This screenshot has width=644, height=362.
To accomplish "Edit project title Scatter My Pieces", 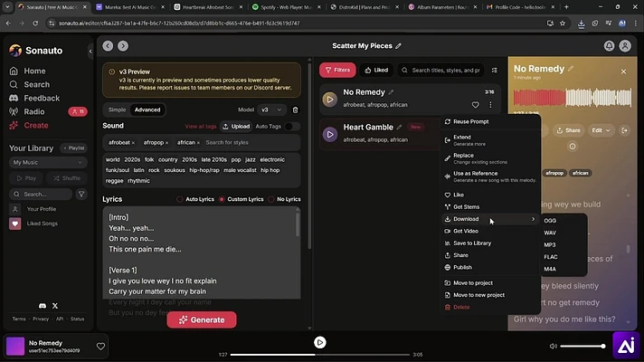I will click(x=398, y=46).
